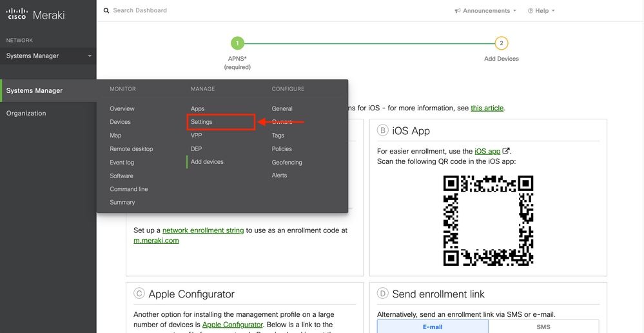Click the Help question mark icon
Screen dimensions: 644x333
[531, 11]
